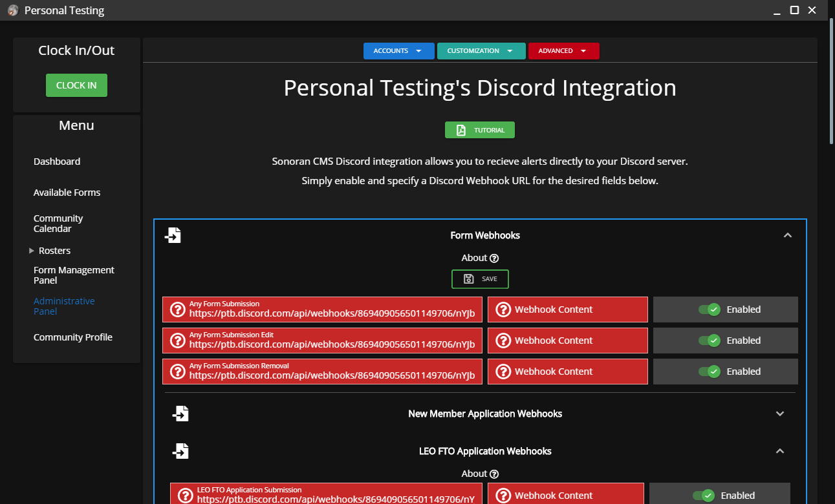Click the Form Webhooks section arrow-document icon
Image resolution: width=835 pixels, height=504 pixels.
173,235
